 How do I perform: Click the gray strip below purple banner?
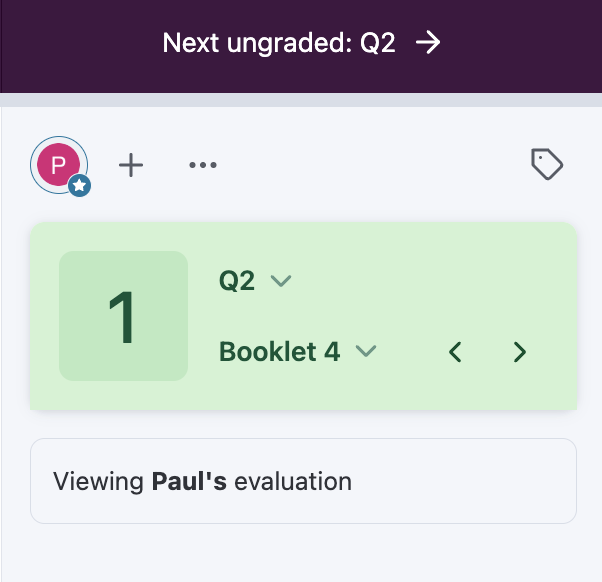click(x=300, y=100)
